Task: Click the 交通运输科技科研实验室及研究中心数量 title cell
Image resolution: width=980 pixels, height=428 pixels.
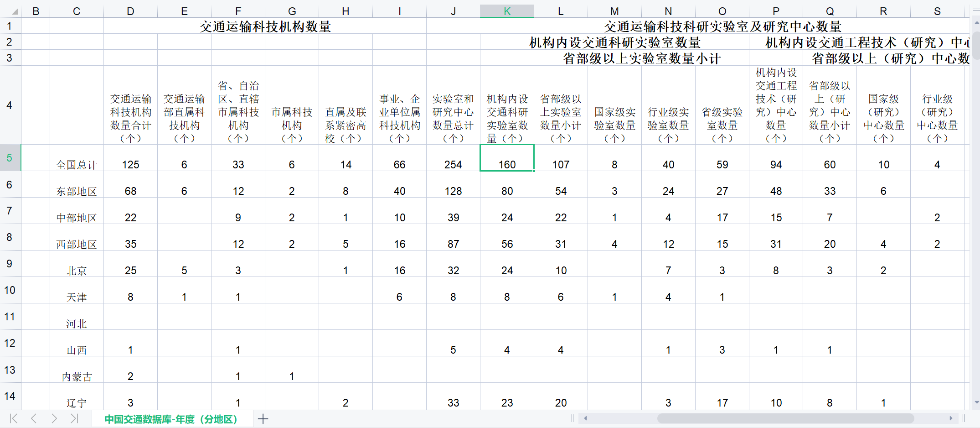Action: coord(722,26)
